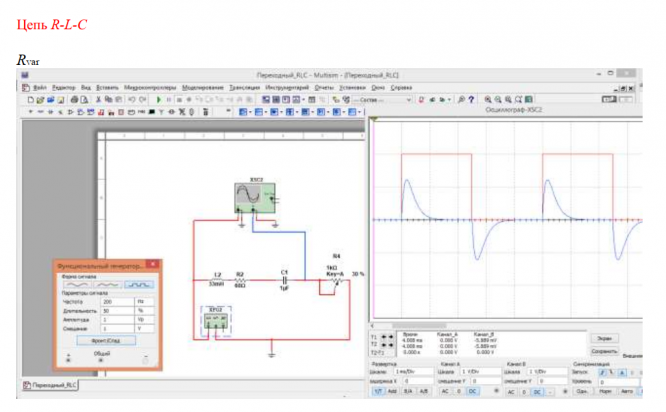Click the Частота input field with 200
This screenshot has width=666, height=412.
pos(115,301)
